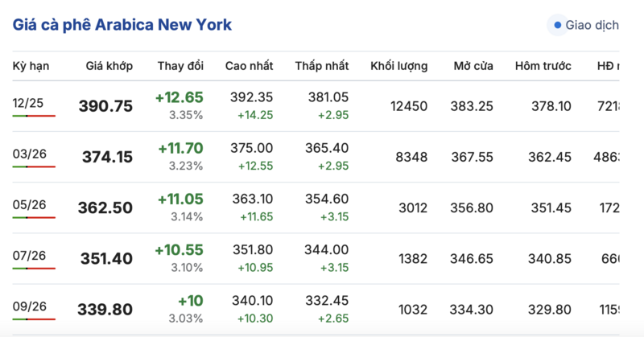644x337 pixels.
Task: Click the range bar under 07/26
Action: coord(34,269)
